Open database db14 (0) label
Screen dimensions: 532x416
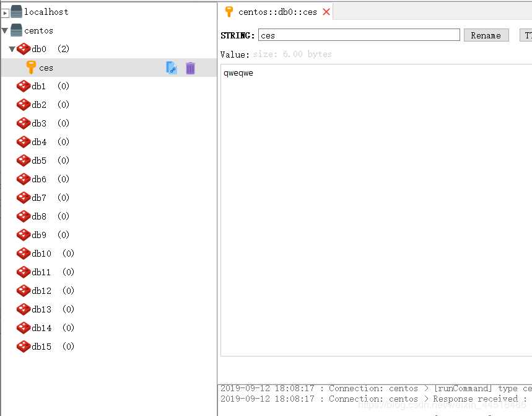(53, 328)
